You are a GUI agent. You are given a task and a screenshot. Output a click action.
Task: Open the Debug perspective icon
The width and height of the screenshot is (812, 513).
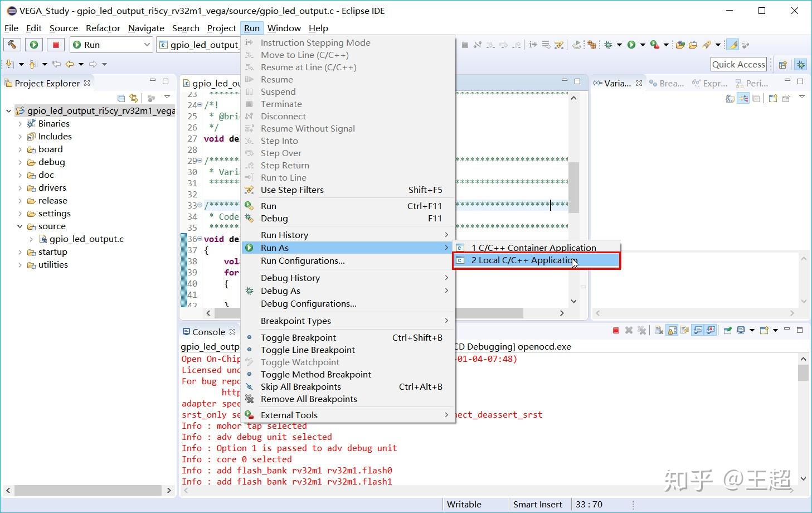(801, 65)
